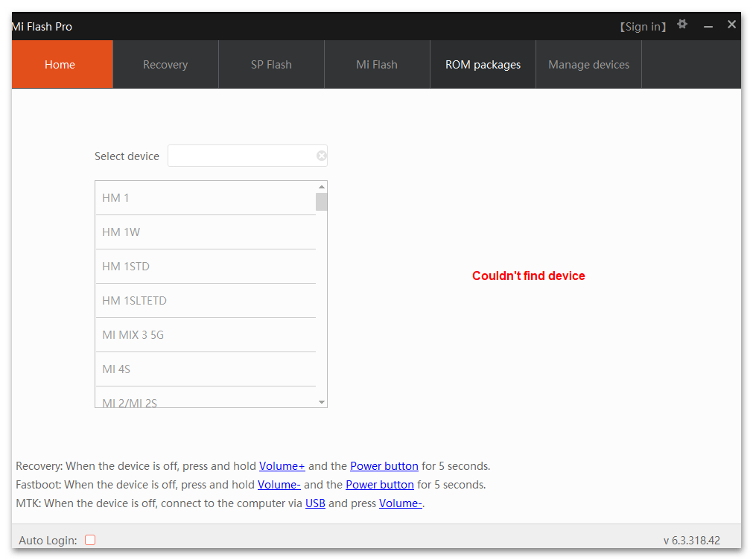The height and width of the screenshot is (560, 753).
Task: Switch to the Home tab
Action: [63, 64]
